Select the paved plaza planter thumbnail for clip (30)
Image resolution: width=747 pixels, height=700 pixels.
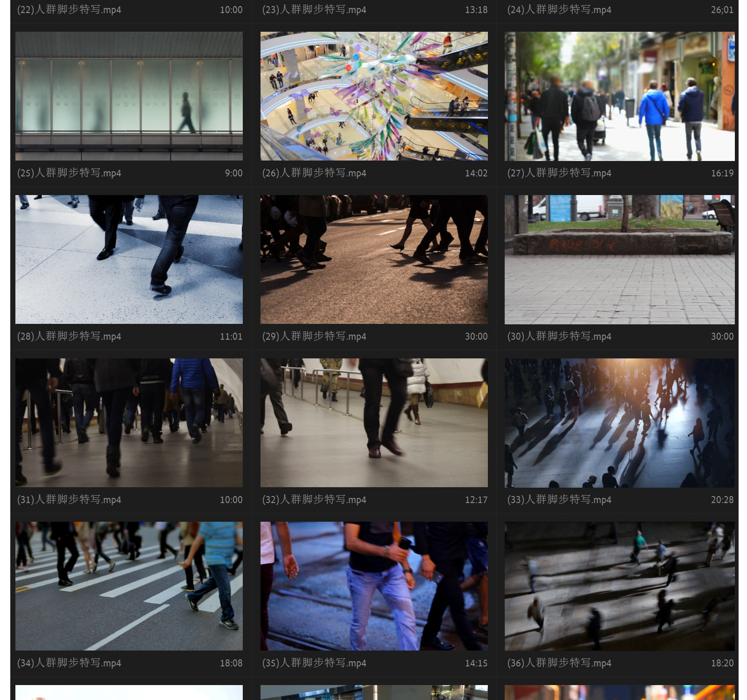coord(620,259)
